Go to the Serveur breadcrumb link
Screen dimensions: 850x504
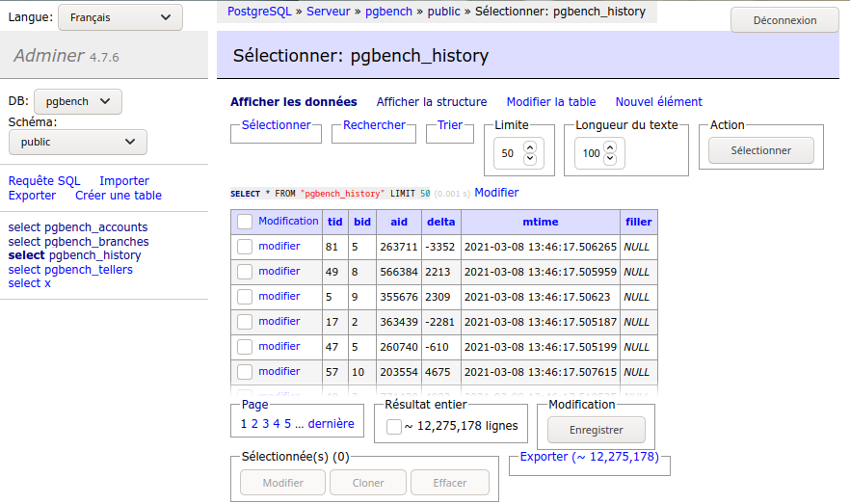(x=328, y=12)
